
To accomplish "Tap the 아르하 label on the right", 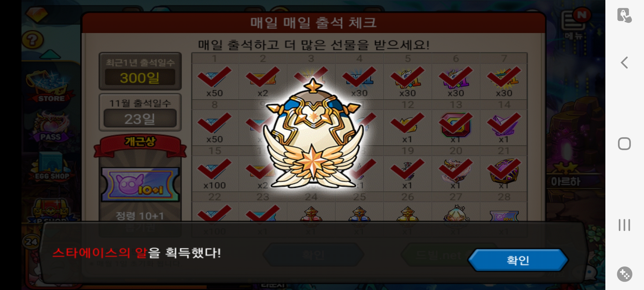I will (566, 182).
